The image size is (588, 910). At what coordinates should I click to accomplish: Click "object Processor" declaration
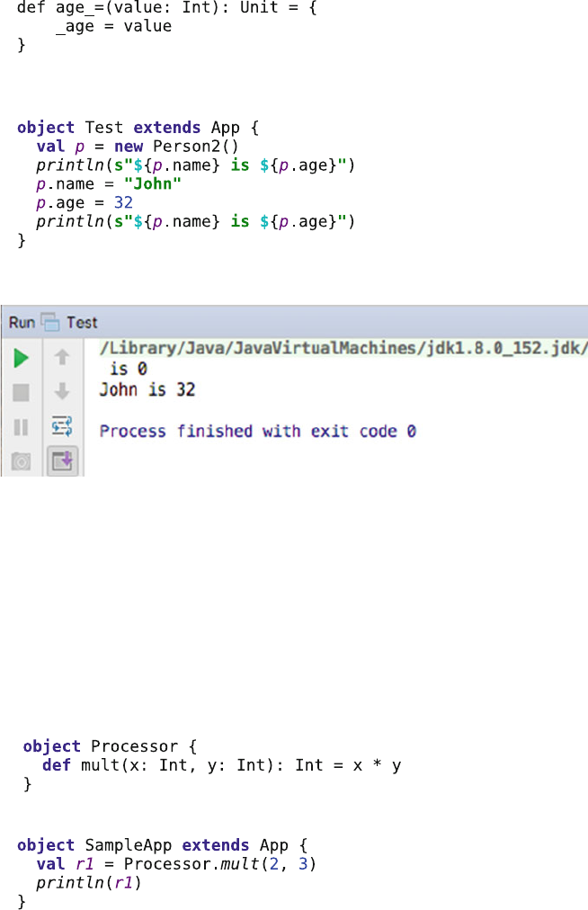pyautogui.click(x=110, y=746)
